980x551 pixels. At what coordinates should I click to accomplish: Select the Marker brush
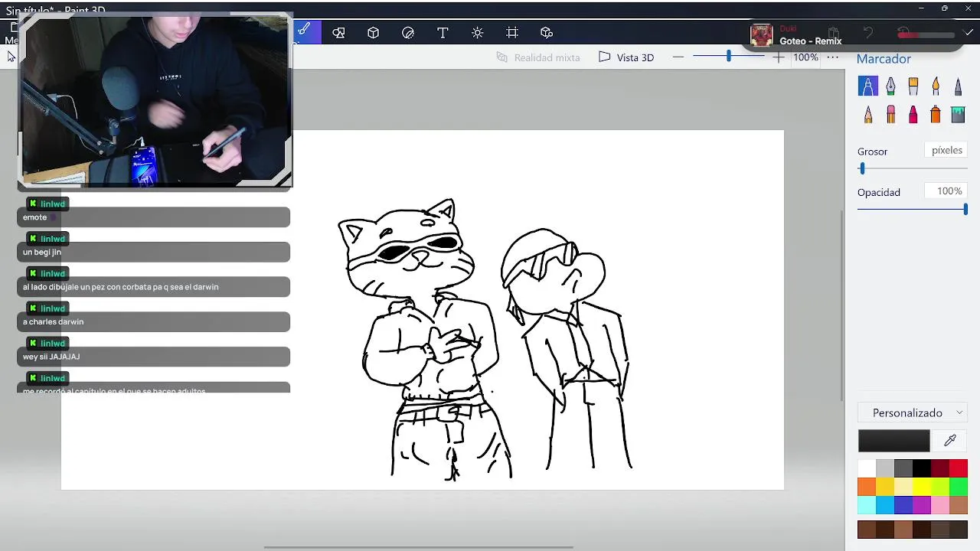[x=868, y=86]
